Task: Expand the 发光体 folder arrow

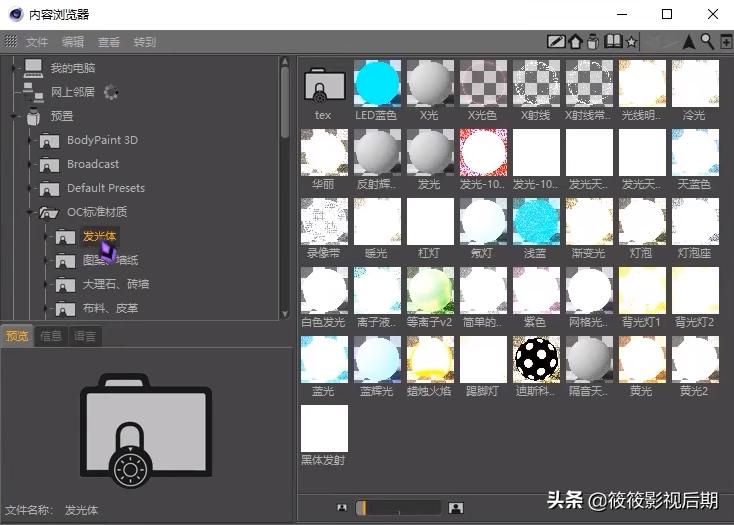Action: point(46,236)
